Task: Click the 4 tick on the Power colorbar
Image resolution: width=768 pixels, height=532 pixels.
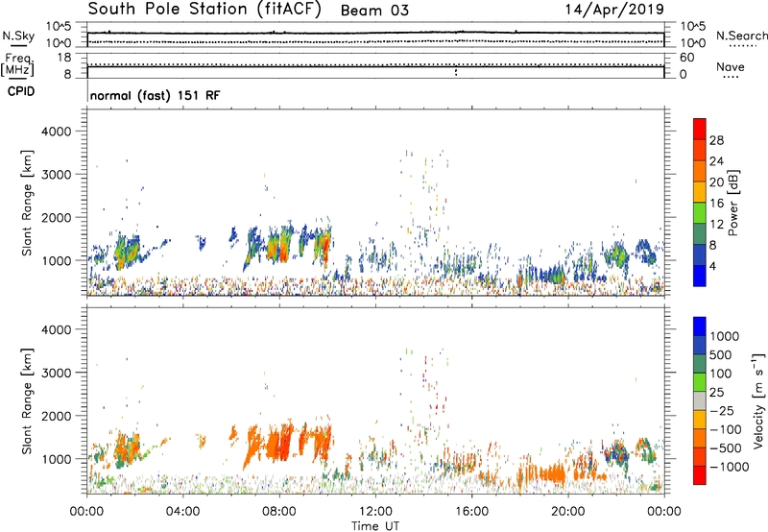Action: point(712,266)
